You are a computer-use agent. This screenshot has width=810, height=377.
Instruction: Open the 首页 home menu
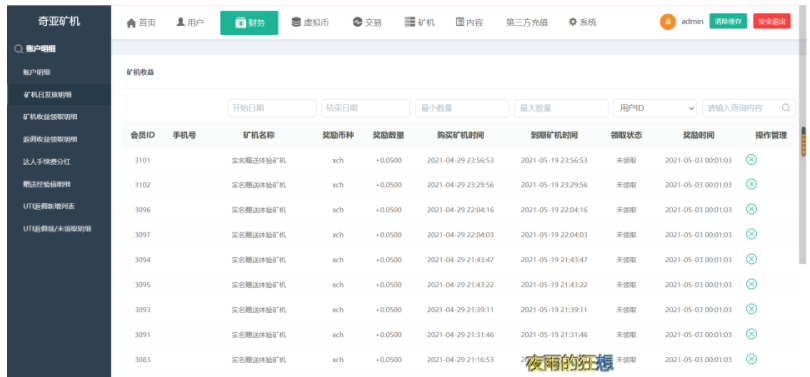tap(141, 23)
